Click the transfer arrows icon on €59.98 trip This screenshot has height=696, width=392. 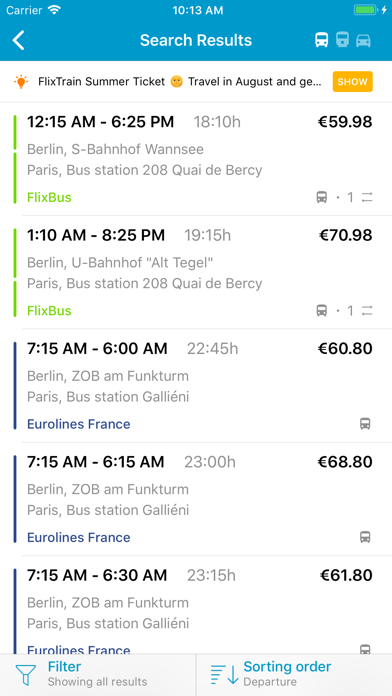[x=367, y=198]
